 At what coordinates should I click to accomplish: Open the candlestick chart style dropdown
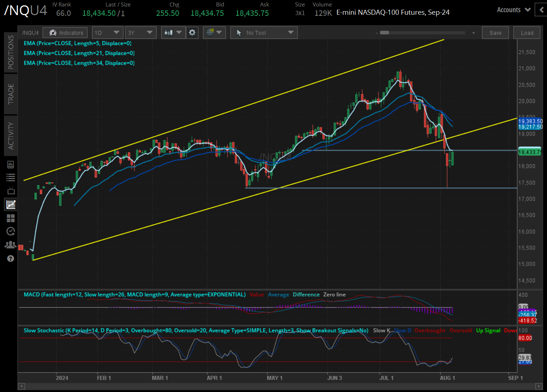coord(173,33)
